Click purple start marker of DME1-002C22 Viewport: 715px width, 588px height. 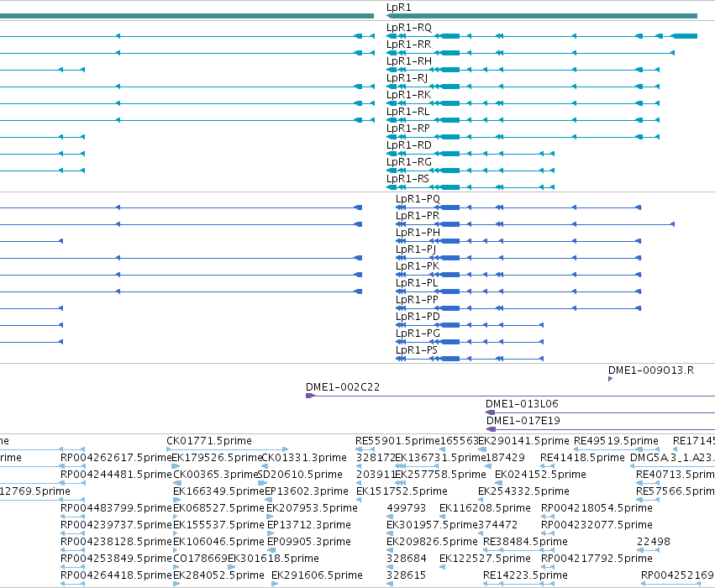(x=310, y=396)
